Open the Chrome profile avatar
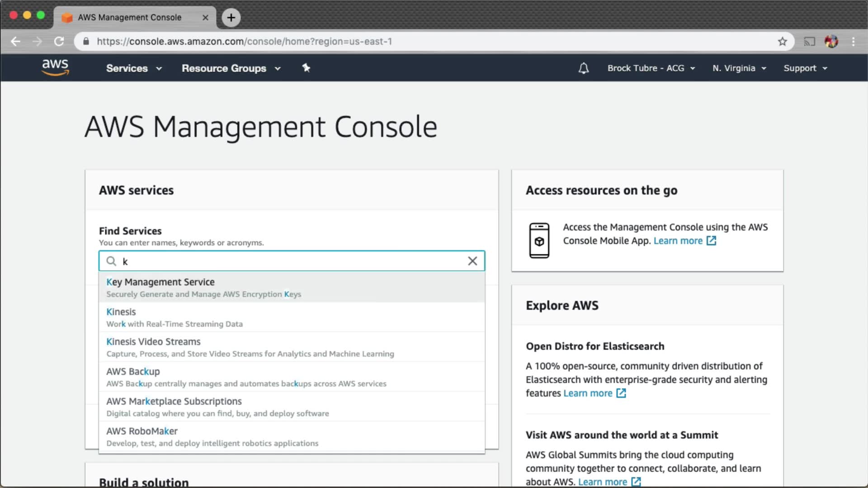The height and width of the screenshot is (488, 868). coord(831,42)
